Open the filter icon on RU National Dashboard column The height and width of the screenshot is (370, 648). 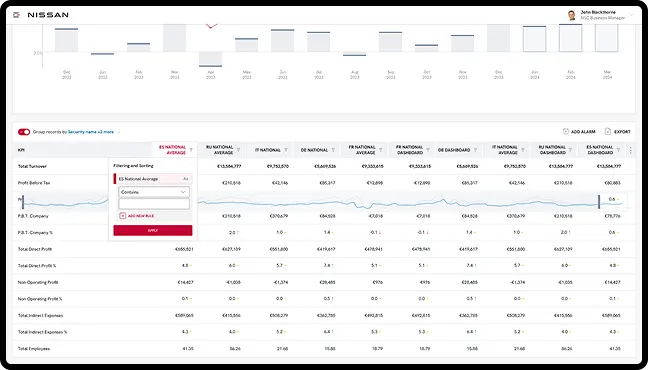(x=571, y=150)
